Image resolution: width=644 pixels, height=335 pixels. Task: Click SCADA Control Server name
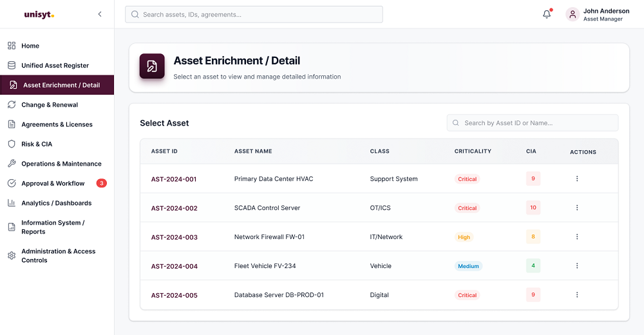point(267,208)
